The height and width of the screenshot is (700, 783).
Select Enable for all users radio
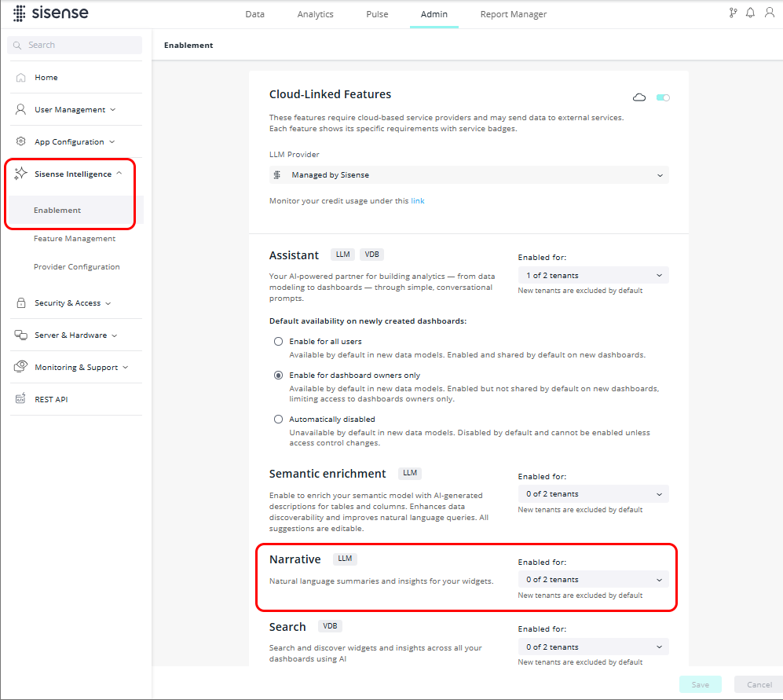click(278, 341)
